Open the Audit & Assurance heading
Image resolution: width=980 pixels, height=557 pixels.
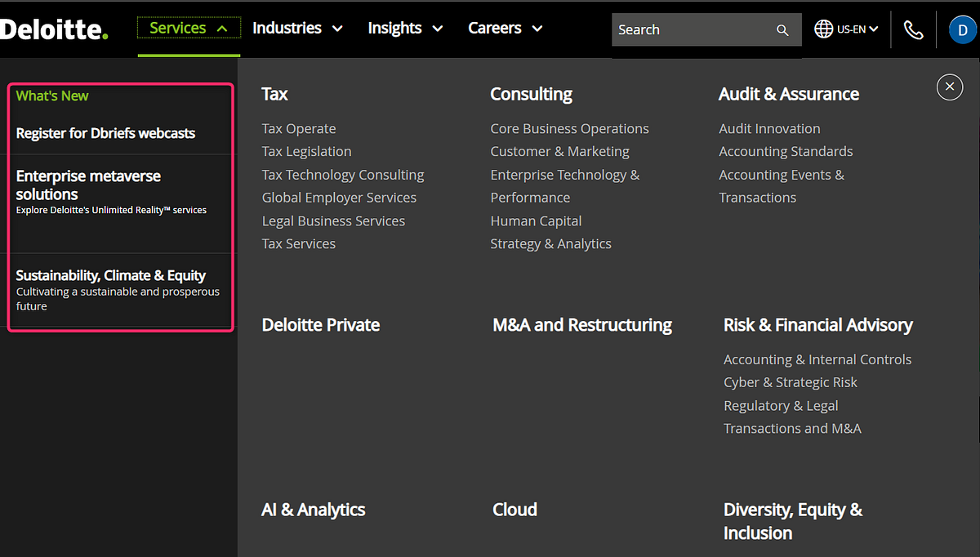788,94
